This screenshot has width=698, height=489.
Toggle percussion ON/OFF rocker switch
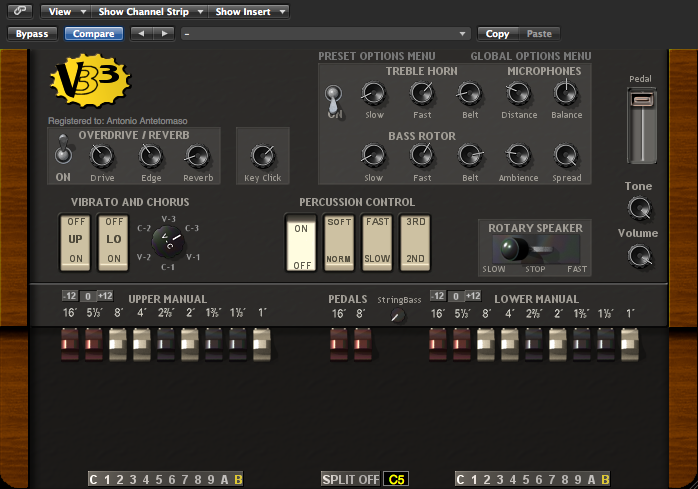click(x=301, y=243)
